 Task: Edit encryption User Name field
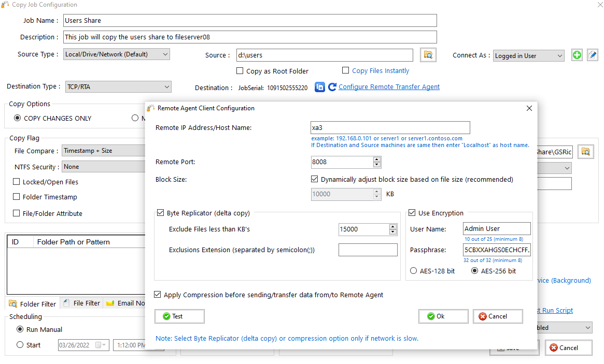click(497, 228)
